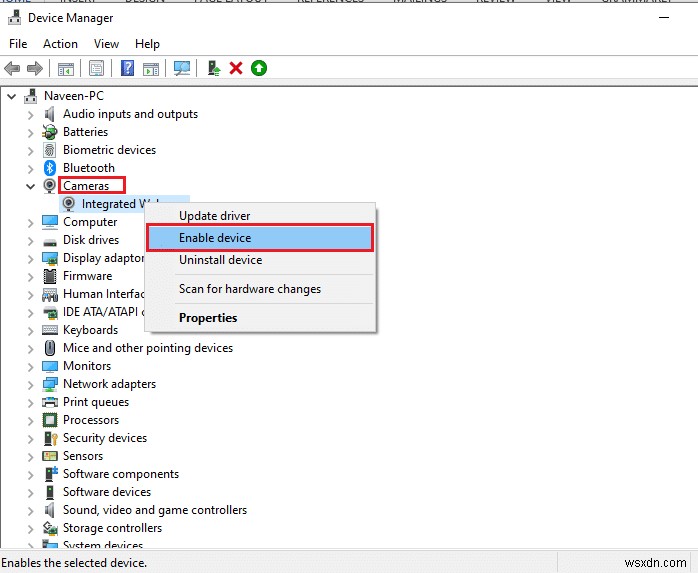Click the blue Help question mark icon
This screenshot has height=573, width=698.
[127, 69]
